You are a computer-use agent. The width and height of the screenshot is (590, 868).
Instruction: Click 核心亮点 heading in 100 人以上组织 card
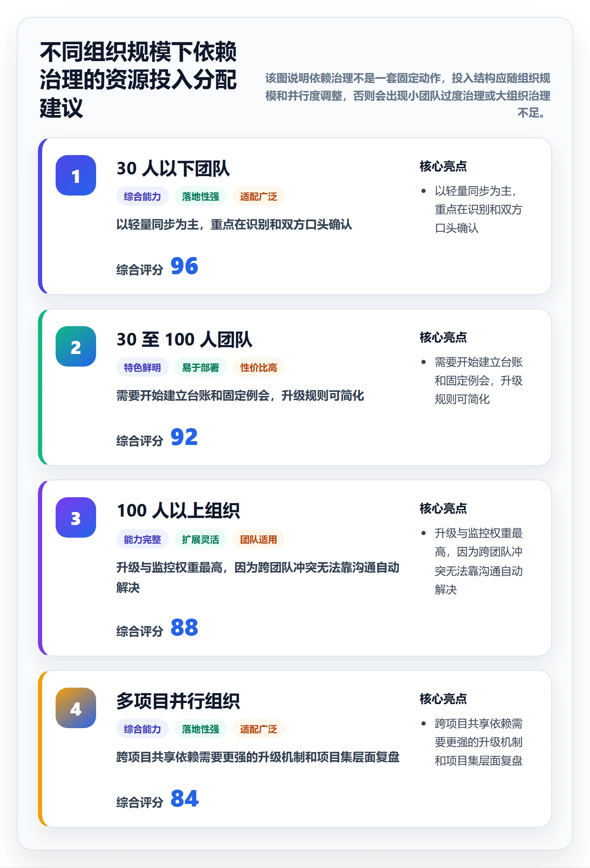point(443,509)
